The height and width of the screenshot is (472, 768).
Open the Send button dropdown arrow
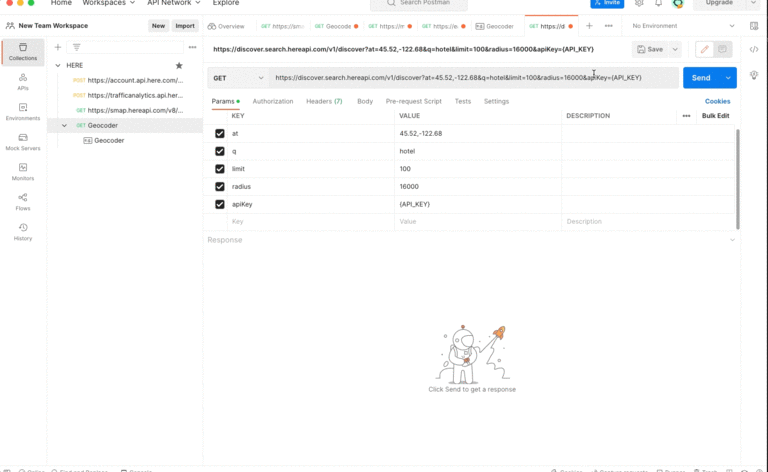[x=728, y=78]
